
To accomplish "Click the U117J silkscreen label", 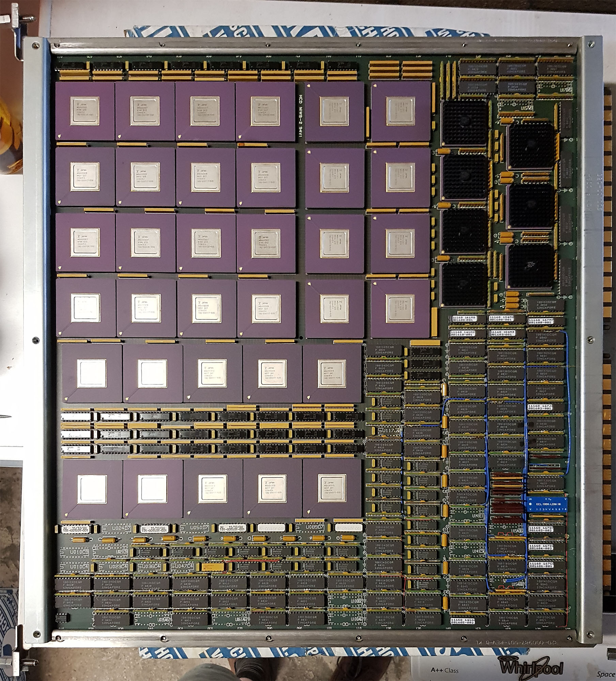I will (x=391, y=431).
